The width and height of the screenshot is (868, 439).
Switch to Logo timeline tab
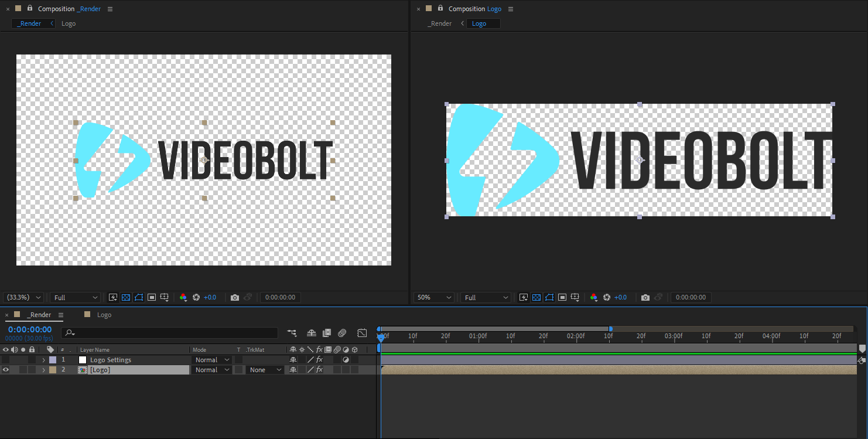[104, 315]
